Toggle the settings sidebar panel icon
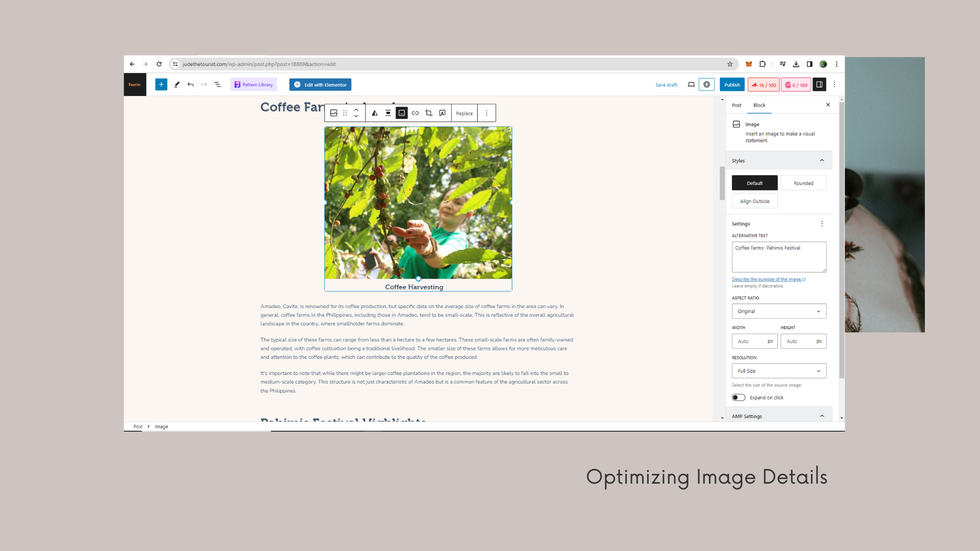The width and height of the screenshot is (980, 551). [819, 85]
